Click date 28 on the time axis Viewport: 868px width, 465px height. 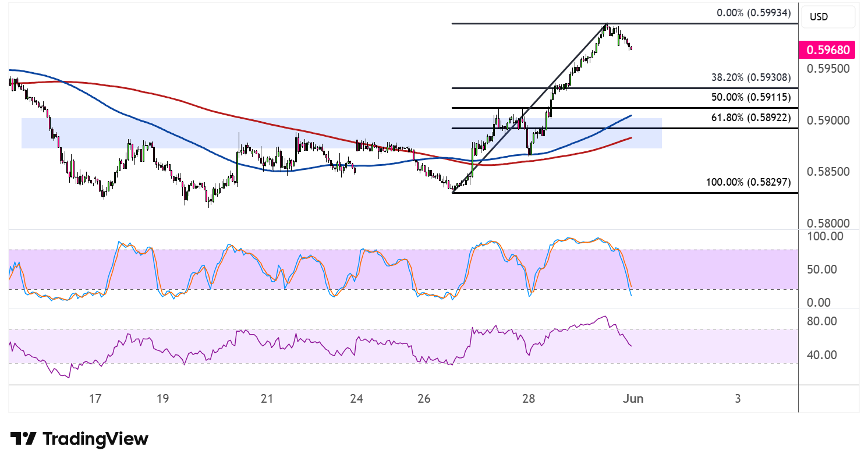click(x=528, y=399)
